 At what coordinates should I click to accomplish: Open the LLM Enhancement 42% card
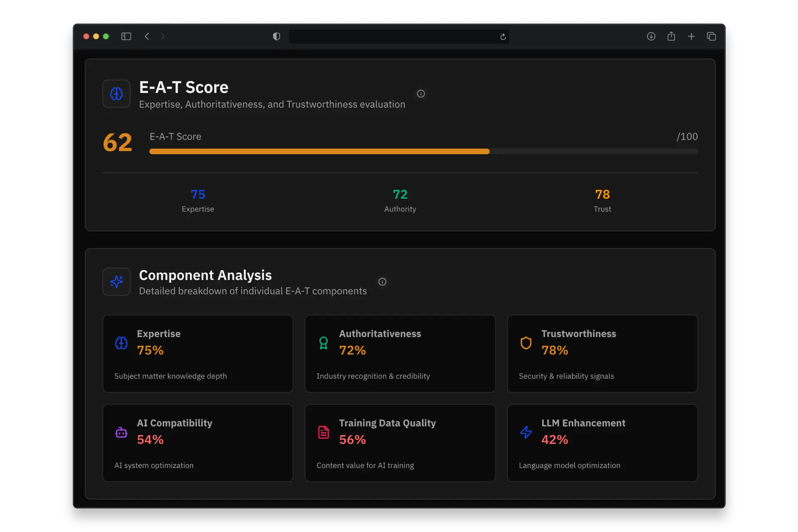coord(602,443)
